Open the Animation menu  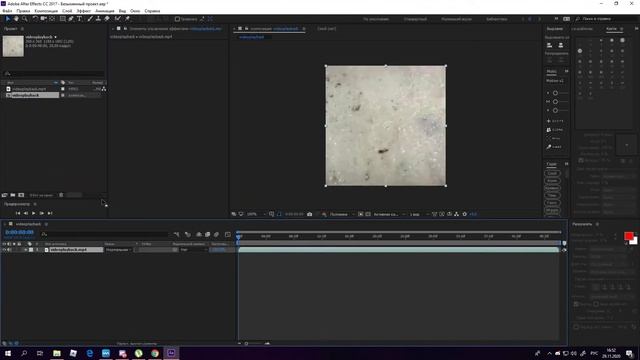tap(104, 11)
